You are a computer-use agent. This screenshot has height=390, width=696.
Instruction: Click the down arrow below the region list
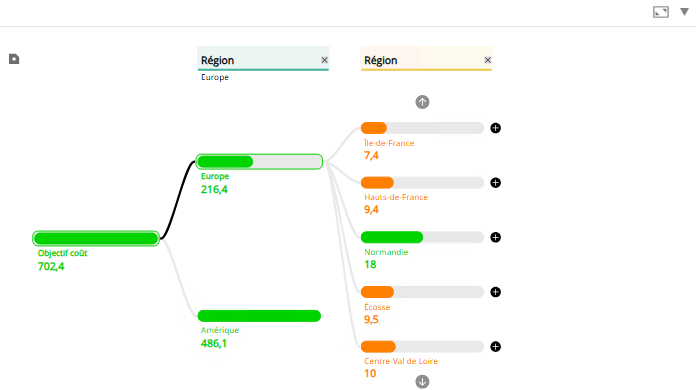point(422,382)
